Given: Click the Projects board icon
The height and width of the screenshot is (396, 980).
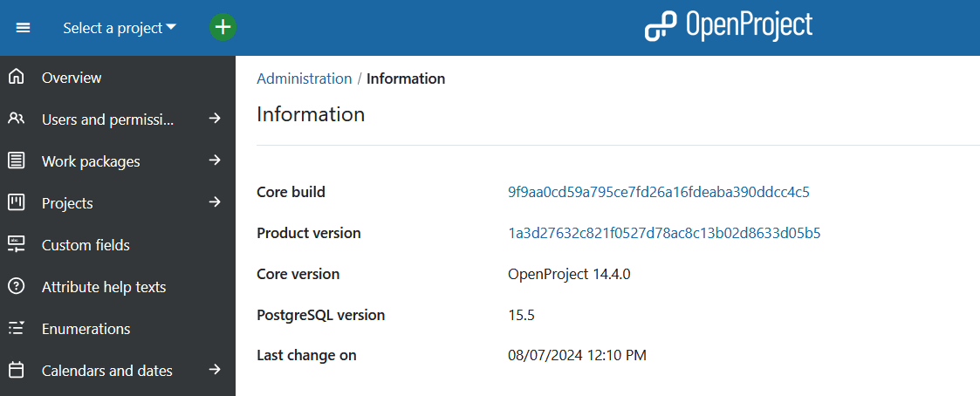Looking at the screenshot, I should [x=16, y=203].
